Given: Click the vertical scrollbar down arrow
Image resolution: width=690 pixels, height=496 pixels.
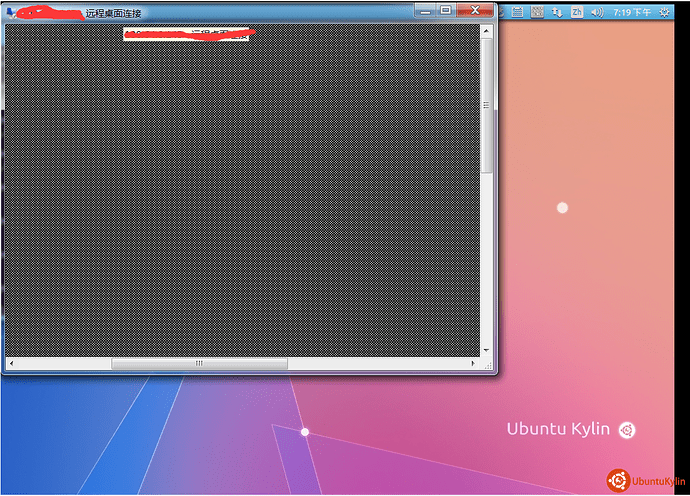Looking at the screenshot, I should [487, 350].
